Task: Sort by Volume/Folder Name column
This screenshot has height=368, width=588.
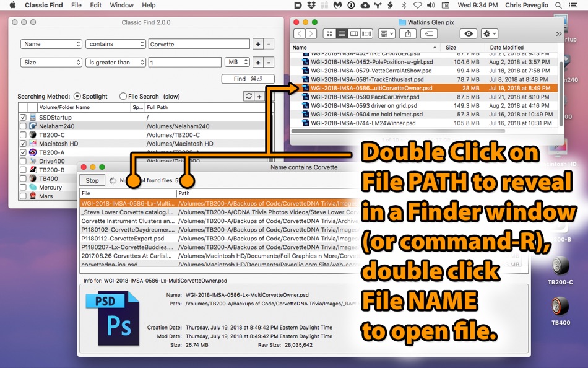Action: (84, 107)
